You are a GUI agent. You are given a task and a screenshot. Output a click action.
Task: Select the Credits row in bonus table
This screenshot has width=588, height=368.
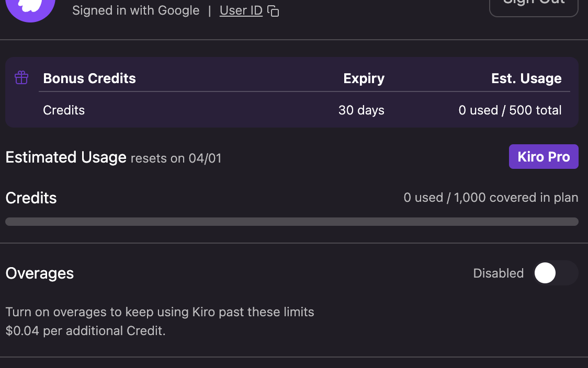click(64, 110)
